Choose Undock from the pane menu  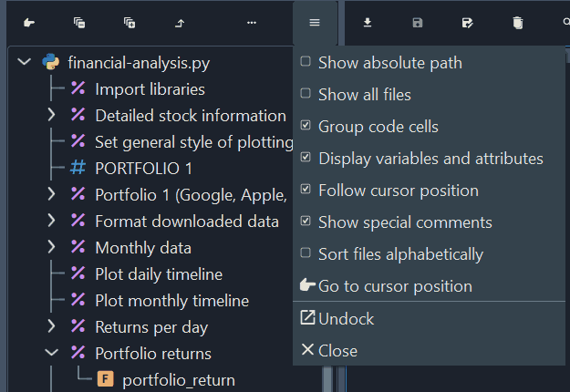429,318
